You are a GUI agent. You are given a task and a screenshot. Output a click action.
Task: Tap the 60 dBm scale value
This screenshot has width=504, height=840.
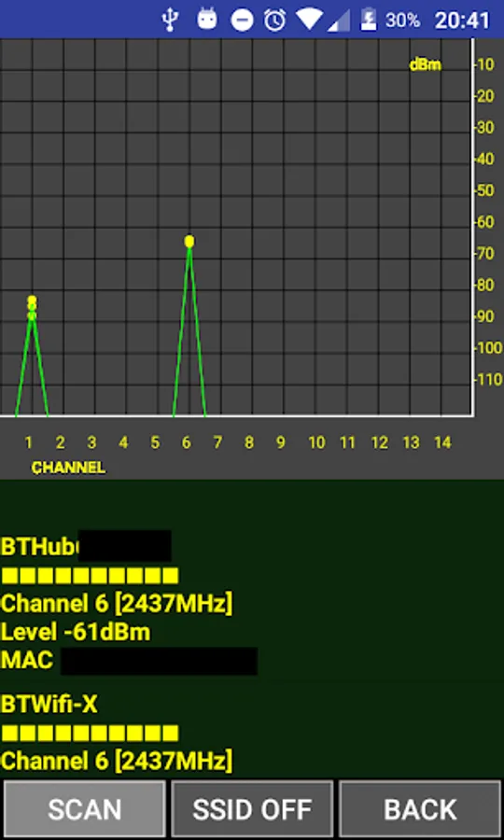coord(484,222)
